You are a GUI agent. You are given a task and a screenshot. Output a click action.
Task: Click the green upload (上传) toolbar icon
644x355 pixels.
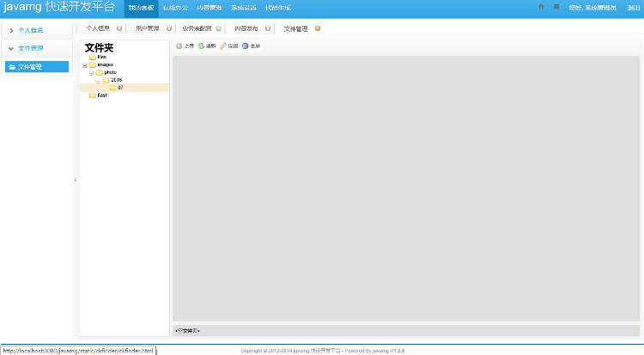[179, 46]
